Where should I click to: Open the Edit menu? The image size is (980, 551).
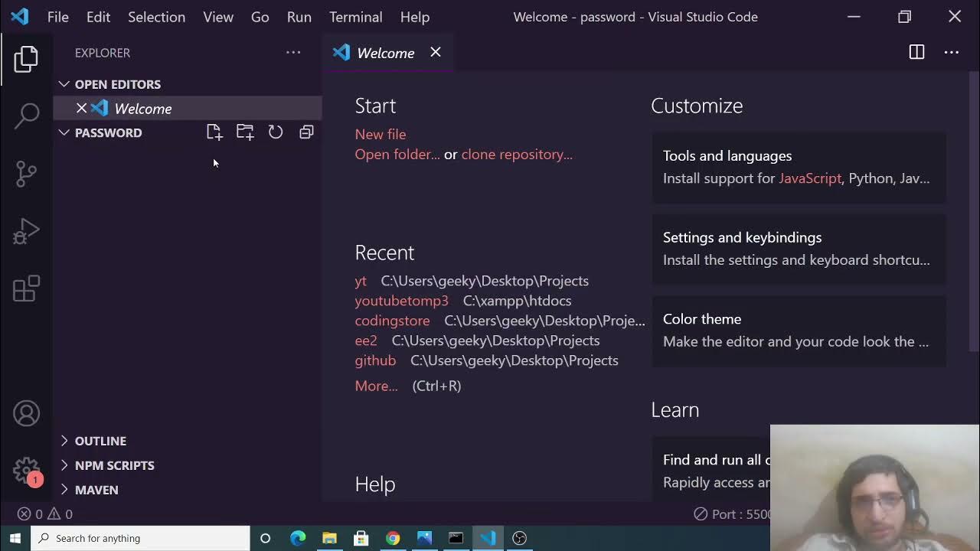[98, 17]
